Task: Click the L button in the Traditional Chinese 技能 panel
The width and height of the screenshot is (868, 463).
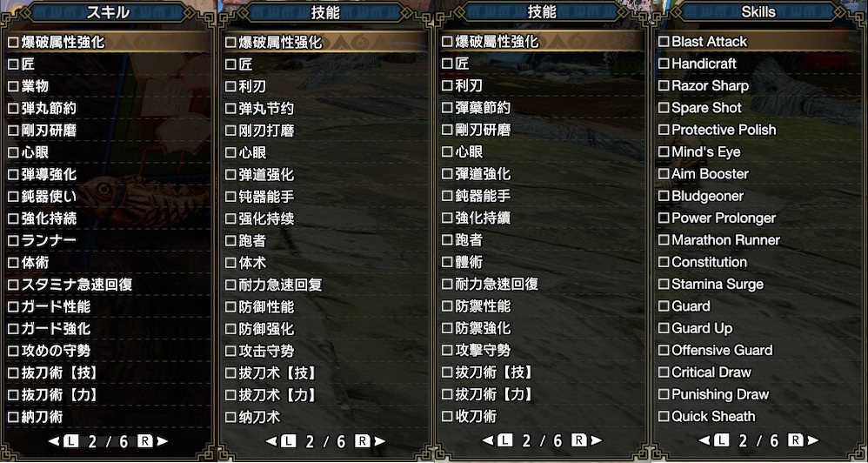Action: click(504, 441)
